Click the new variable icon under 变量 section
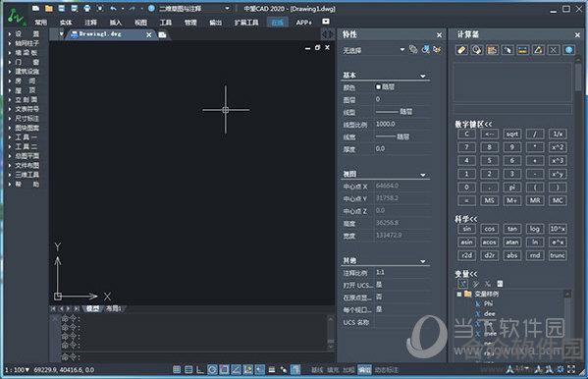The width and height of the screenshot is (588, 379). coord(463,284)
